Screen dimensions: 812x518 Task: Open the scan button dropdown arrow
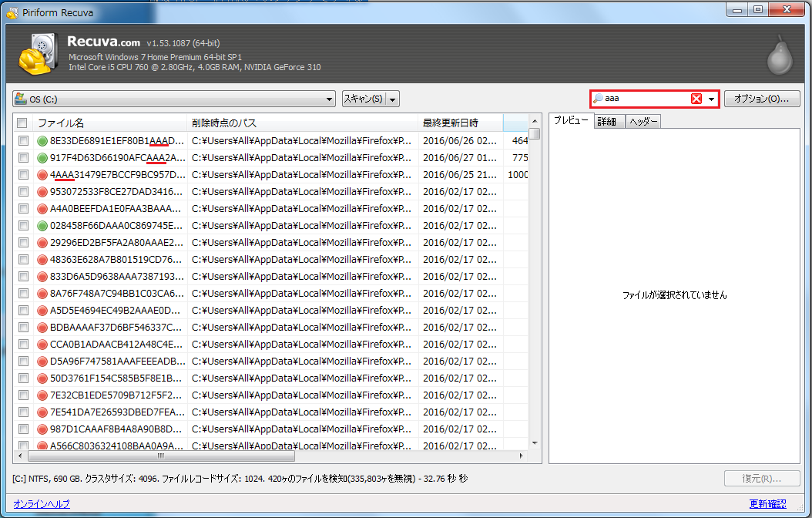(x=393, y=99)
